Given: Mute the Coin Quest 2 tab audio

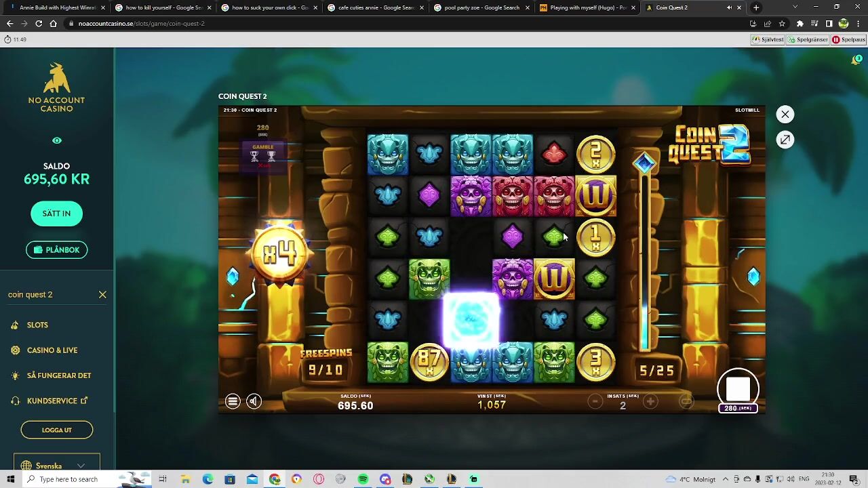Looking at the screenshot, I should click(729, 7).
